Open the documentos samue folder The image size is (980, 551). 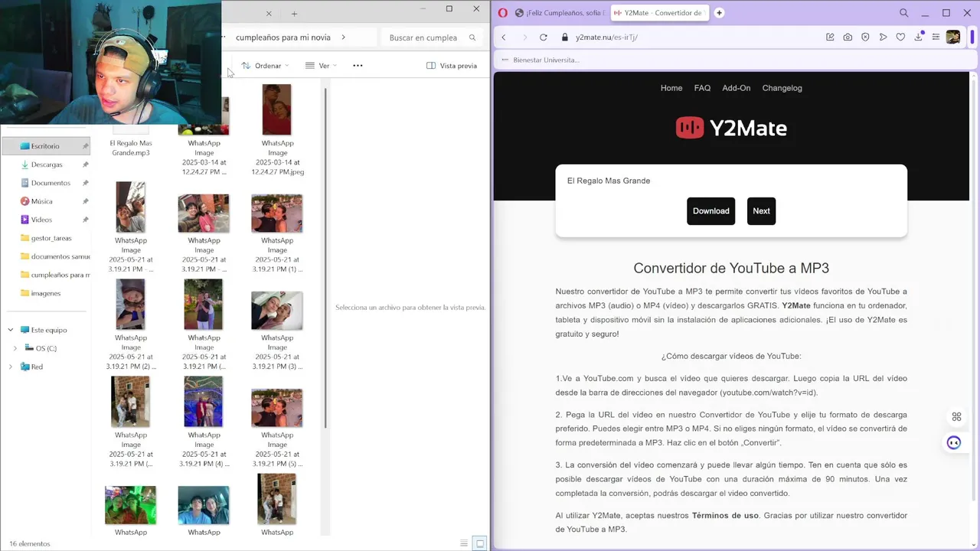pyautogui.click(x=55, y=256)
